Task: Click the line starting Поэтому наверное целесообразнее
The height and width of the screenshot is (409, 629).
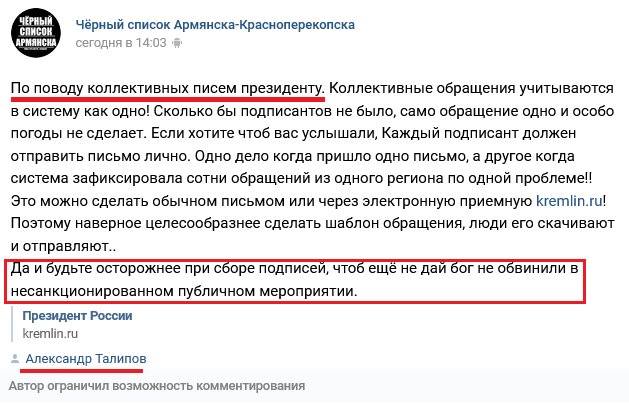Action: click(312, 223)
